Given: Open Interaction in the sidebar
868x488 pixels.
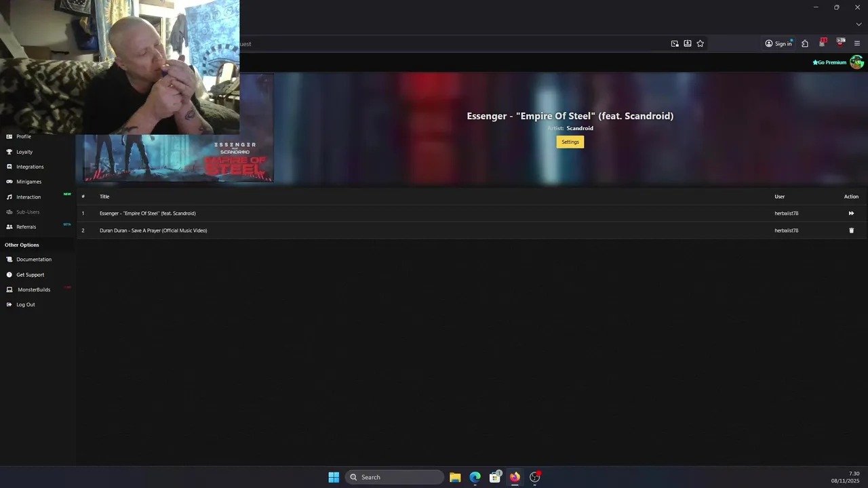Looking at the screenshot, I should click(x=28, y=197).
